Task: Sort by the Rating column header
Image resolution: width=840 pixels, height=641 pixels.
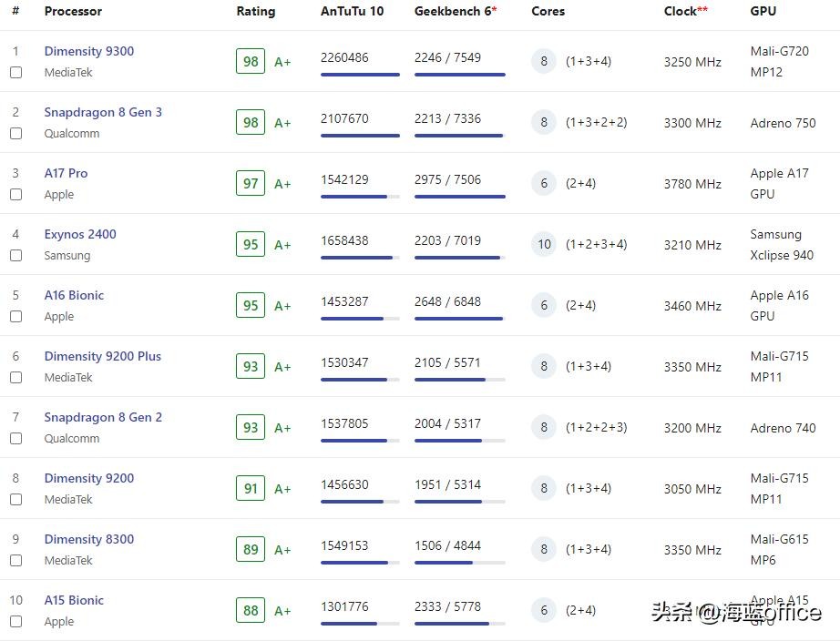Action: coord(255,12)
